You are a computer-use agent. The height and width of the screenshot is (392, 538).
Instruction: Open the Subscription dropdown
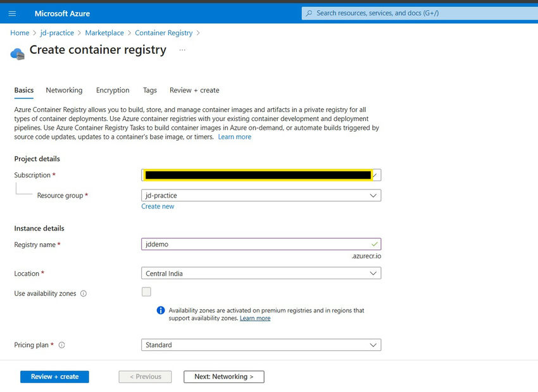[x=261, y=175]
